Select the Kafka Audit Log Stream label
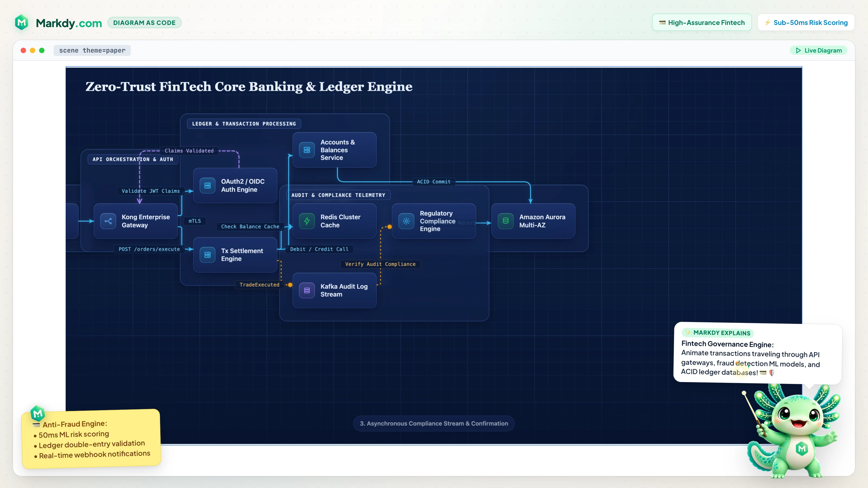The height and width of the screenshot is (488, 868). pyautogui.click(x=344, y=290)
